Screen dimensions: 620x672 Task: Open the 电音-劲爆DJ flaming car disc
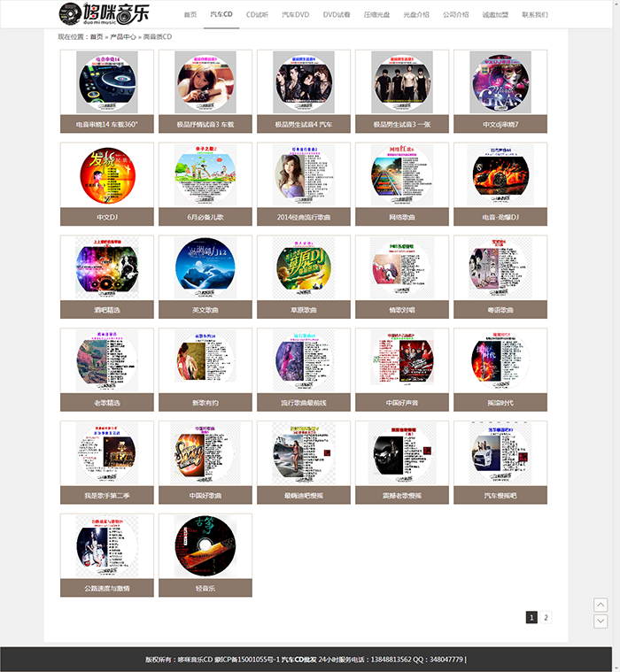(x=500, y=175)
